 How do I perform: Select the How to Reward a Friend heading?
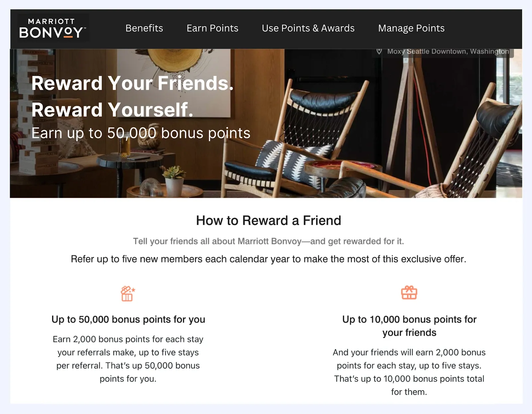point(269,220)
